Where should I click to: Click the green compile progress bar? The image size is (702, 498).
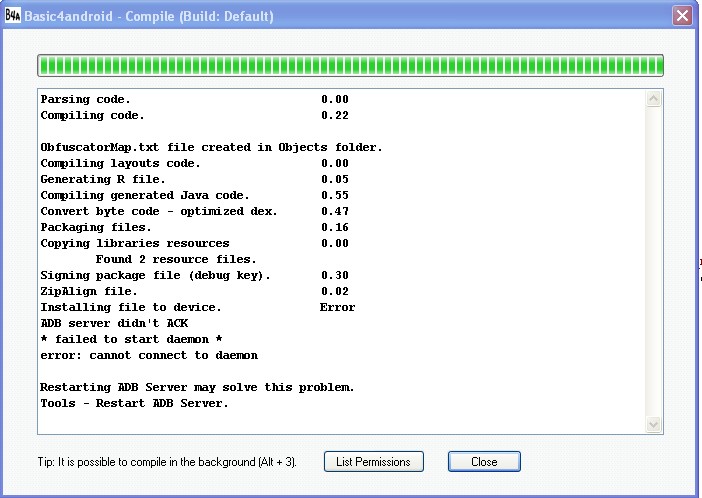coord(350,66)
